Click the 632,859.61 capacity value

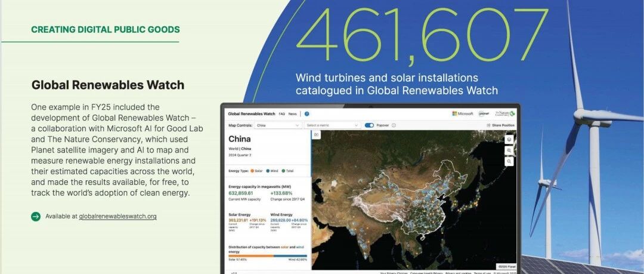(241, 193)
